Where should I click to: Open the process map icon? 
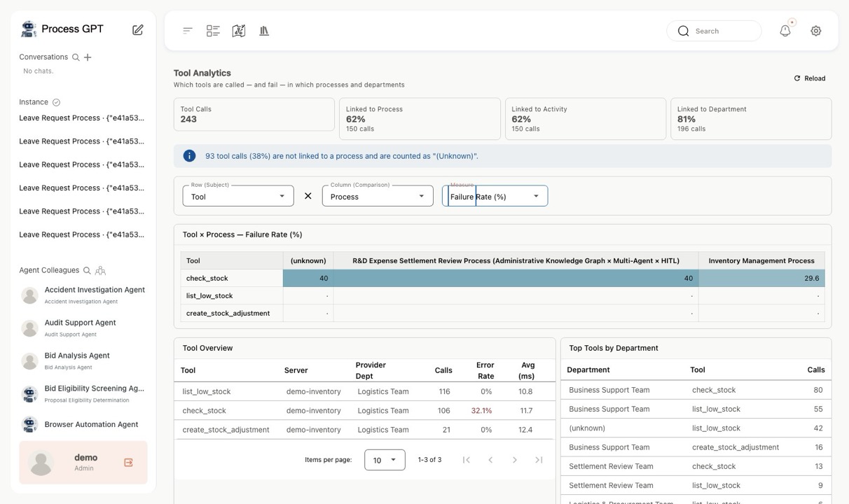click(239, 31)
